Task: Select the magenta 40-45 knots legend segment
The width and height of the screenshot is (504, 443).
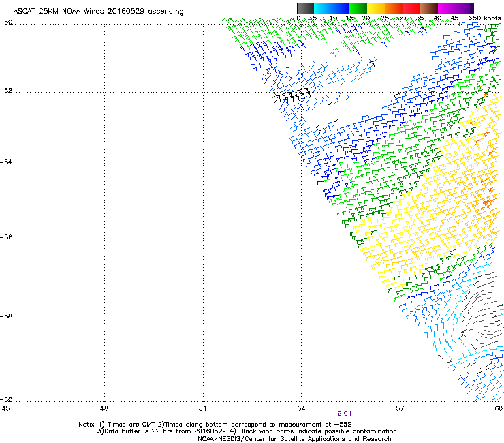Action: pos(447,8)
